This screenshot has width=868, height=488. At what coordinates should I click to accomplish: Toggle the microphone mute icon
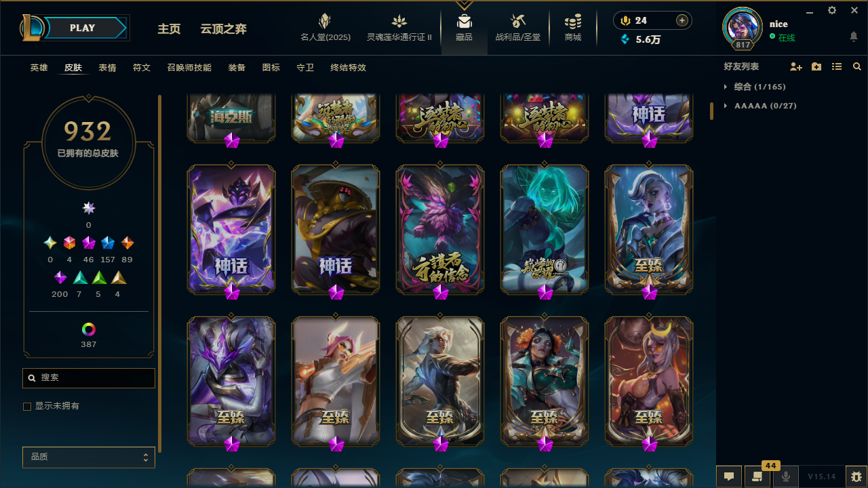pos(786,476)
